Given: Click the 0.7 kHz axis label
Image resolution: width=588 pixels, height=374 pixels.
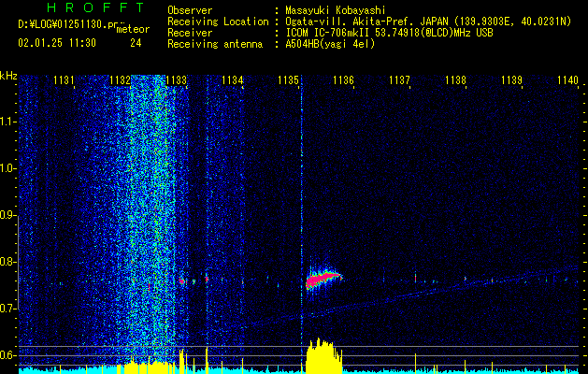Looking at the screenshot, I should 8,309.
